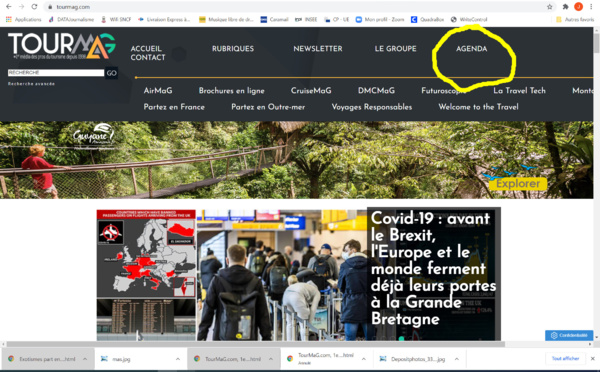
Task: Click the GO search button
Action: 111,73
